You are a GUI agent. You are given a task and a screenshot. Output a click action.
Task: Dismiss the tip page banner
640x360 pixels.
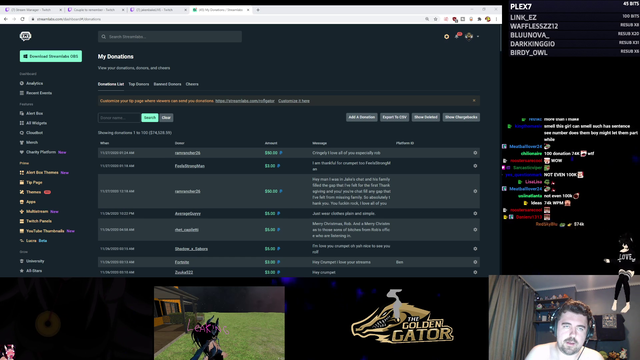(474, 100)
